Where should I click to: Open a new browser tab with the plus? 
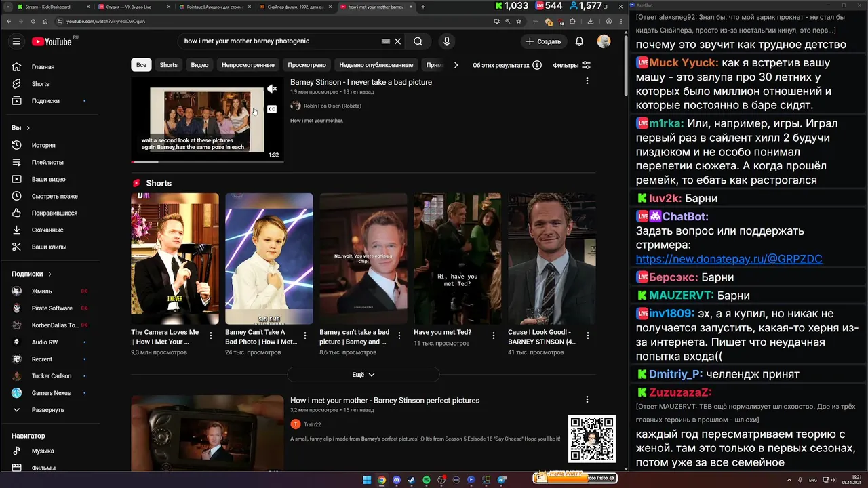[423, 7]
